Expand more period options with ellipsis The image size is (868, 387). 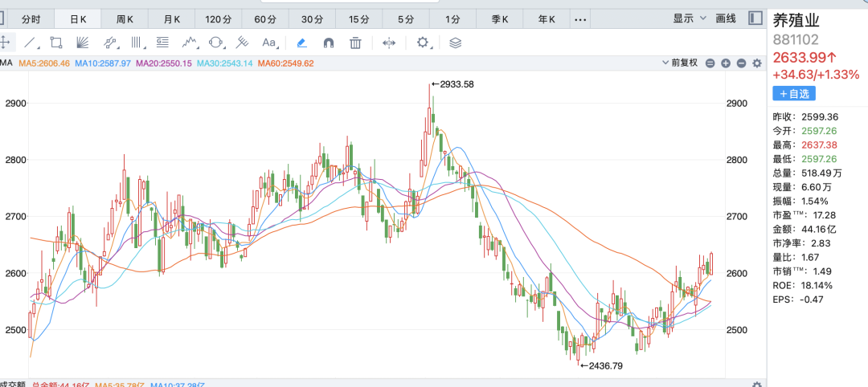[x=580, y=18]
